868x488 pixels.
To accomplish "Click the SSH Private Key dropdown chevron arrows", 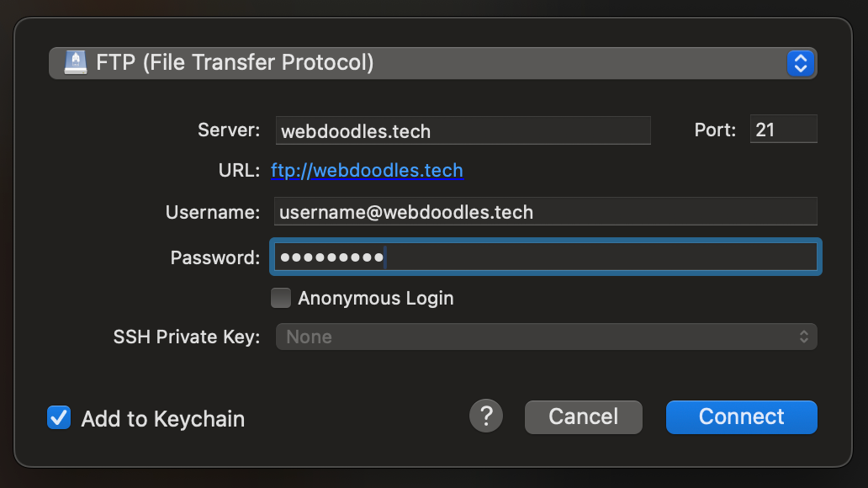I will pos(803,337).
